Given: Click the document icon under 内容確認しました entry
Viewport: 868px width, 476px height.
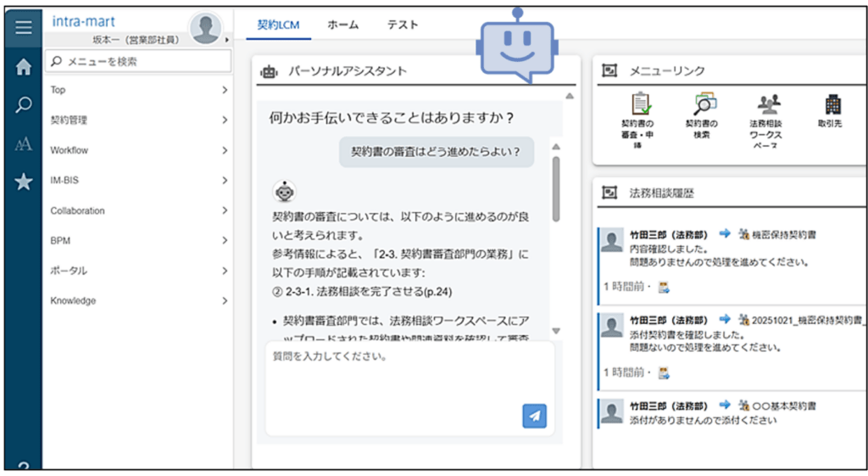Looking at the screenshot, I should tap(664, 287).
